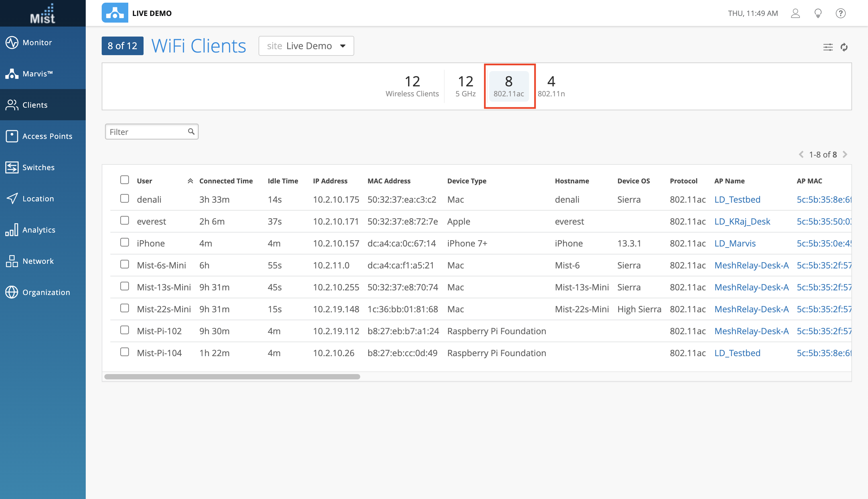The height and width of the screenshot is (499, 868).
Task: Go to next page of results
Action: [x=845, y=154]
